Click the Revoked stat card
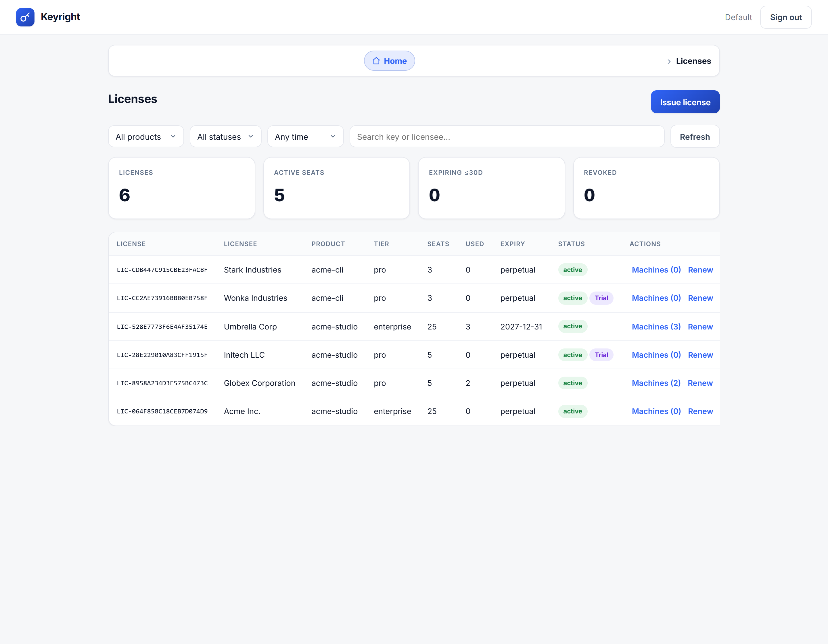 point(646,188)
